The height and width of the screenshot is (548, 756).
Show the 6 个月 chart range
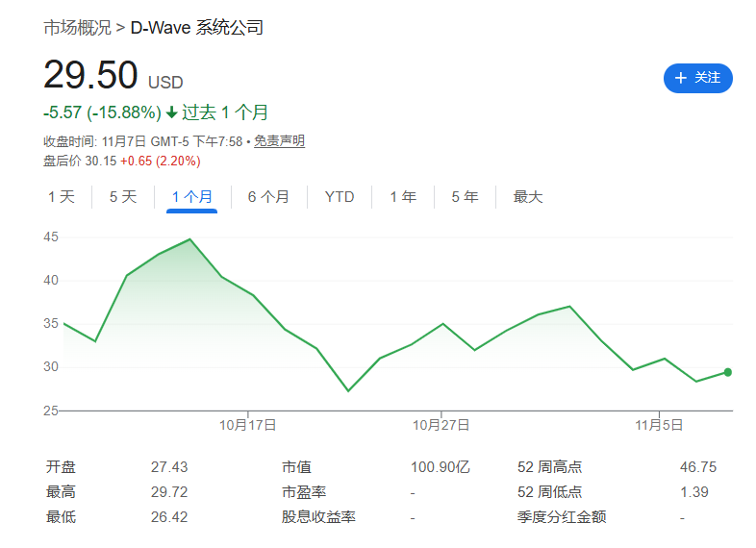click(x=268, y=197)
